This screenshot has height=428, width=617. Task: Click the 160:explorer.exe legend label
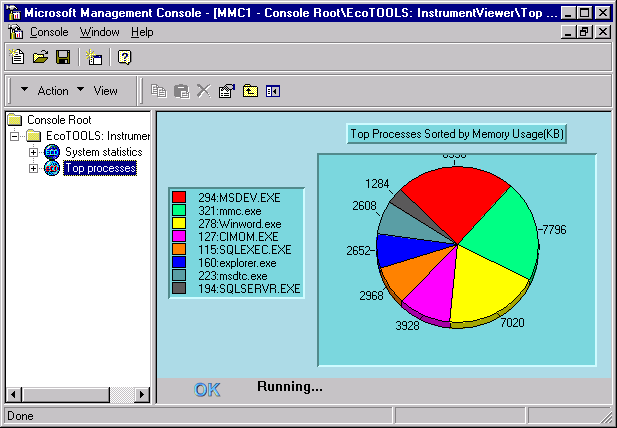coord(237,262)
